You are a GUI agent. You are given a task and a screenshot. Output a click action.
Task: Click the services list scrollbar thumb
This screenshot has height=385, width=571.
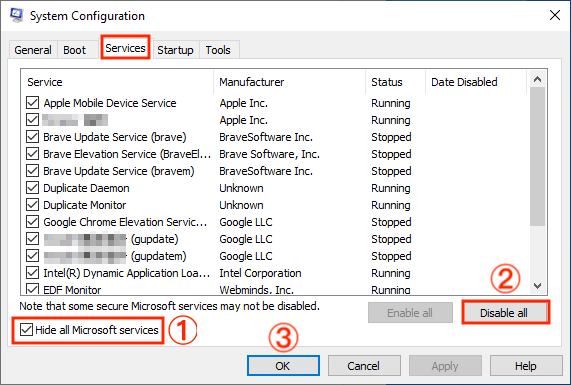coord(537,157)
